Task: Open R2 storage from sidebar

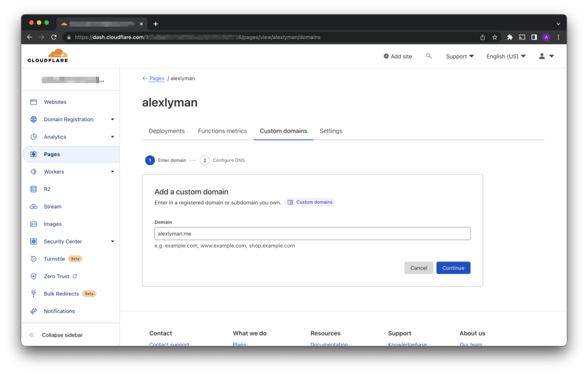Action: tap(48, 189)
